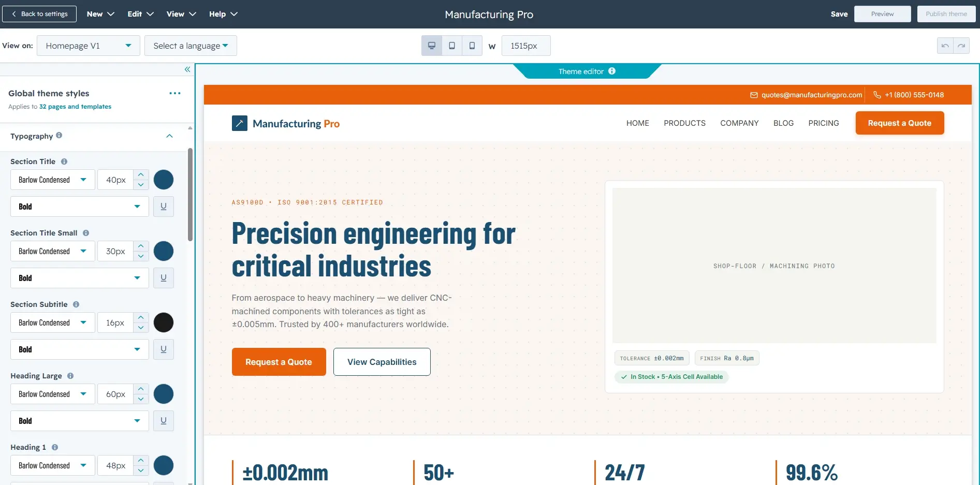Decrease Heading 1 font size
Viewport: 980px width, 485px height.
(x=141, y=471)
